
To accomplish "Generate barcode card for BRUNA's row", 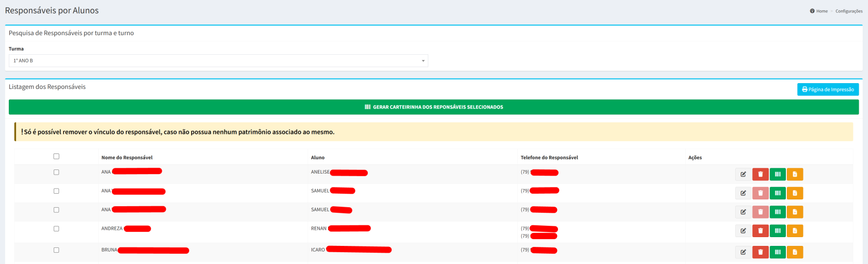I will click(778, 252).
